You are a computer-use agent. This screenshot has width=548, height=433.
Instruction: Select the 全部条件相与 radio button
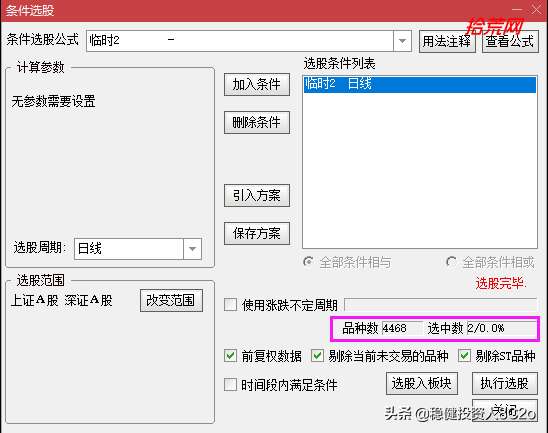[308, 261]
